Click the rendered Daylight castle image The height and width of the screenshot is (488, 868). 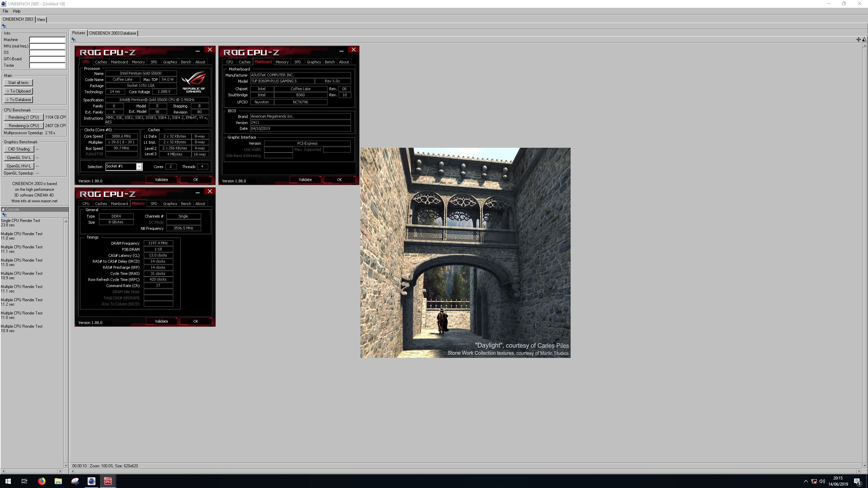465,253
